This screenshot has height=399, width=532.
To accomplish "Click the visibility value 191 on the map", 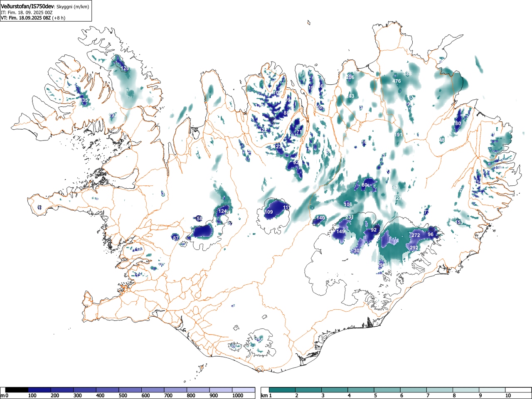I will pos(399,135).
